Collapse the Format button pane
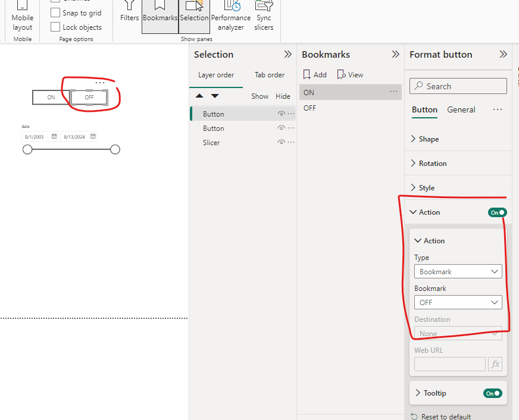The height and width of the screenshot is (420, 519). [503, 54]
